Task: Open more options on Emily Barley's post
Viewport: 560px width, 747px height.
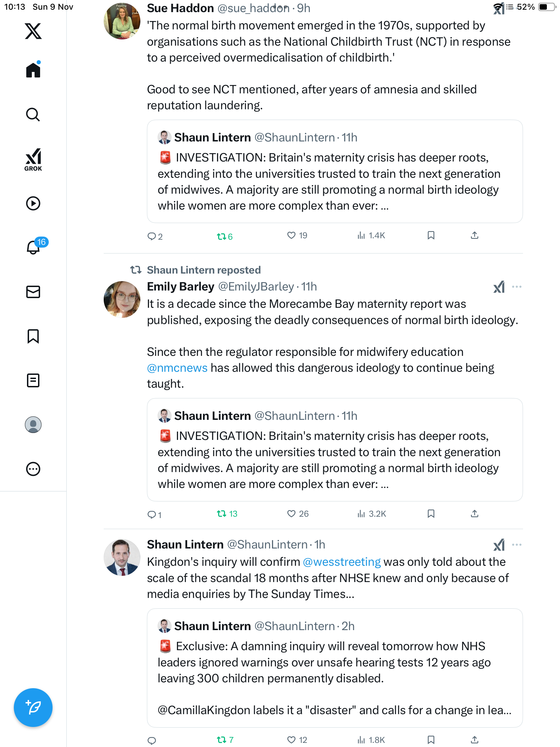Action: 517,287
